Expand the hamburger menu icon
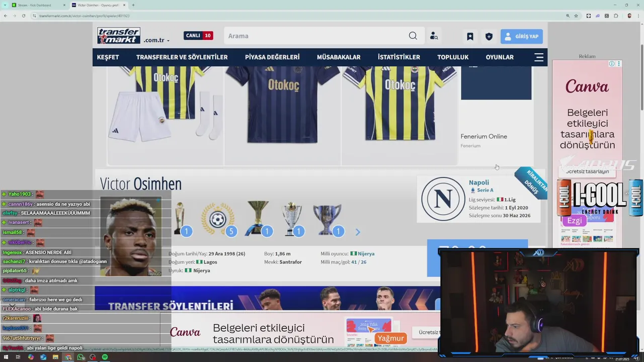Screen dimensions: 644x362 539,57
